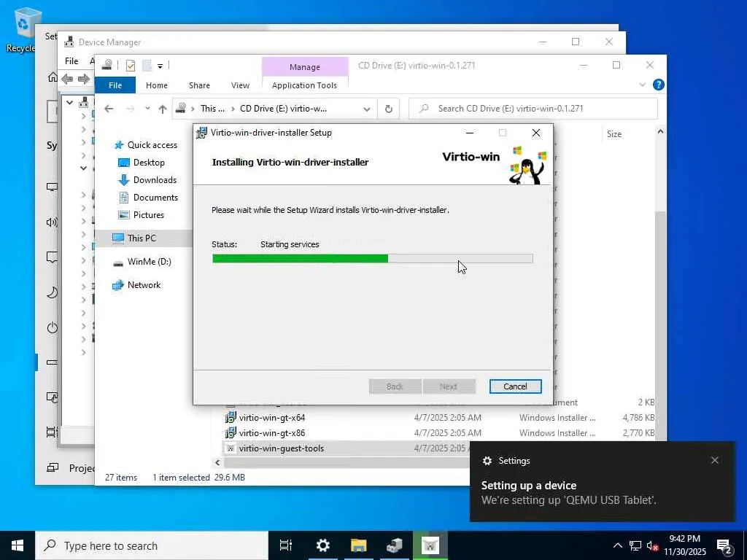The height and width of the screenshot is (560, 747).
Task: Select the virtio-win-gt-x86 file
Action: pos(272,433)
